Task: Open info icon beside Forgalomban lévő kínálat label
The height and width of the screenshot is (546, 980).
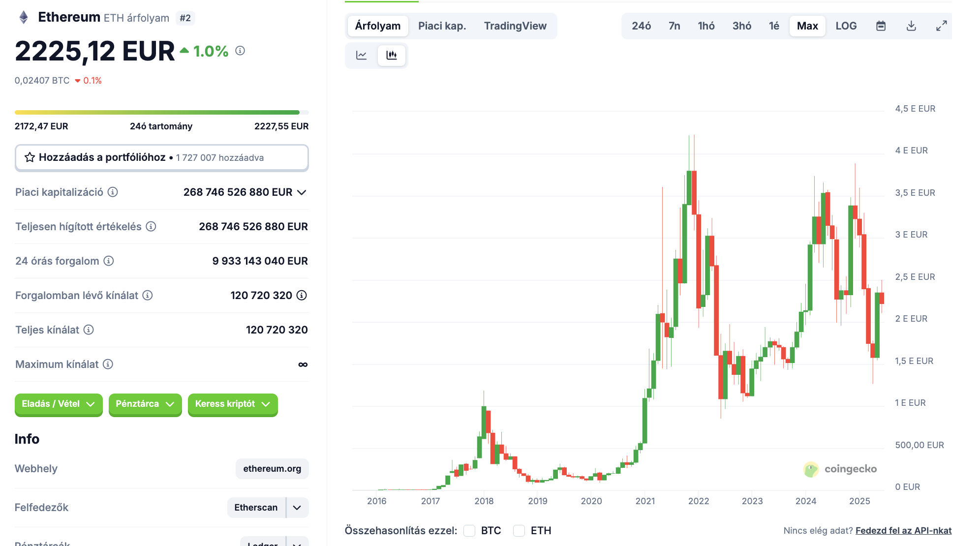Action: point(148,295)
